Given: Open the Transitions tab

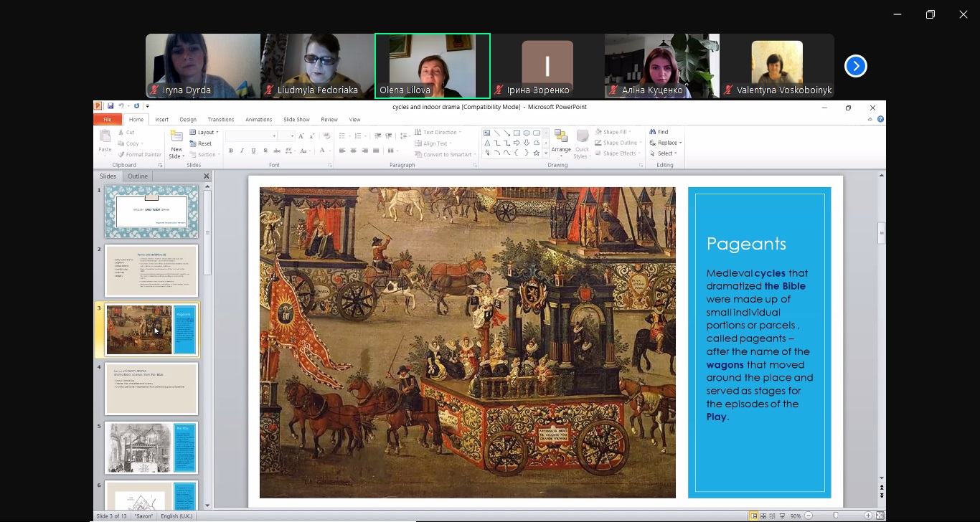Looking at the screenshot, I should pyautogui.click(x=221, y=120).
